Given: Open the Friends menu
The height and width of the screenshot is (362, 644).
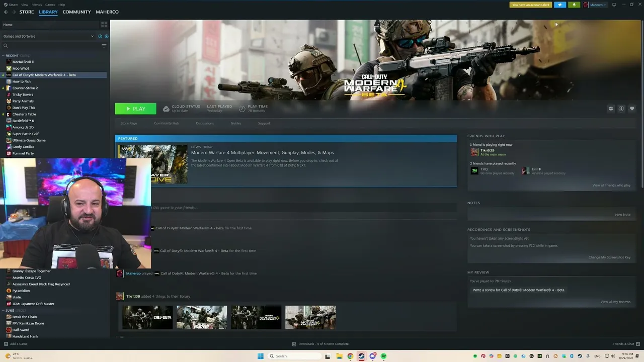Looking at the screenshot, I should pos(37,5).
